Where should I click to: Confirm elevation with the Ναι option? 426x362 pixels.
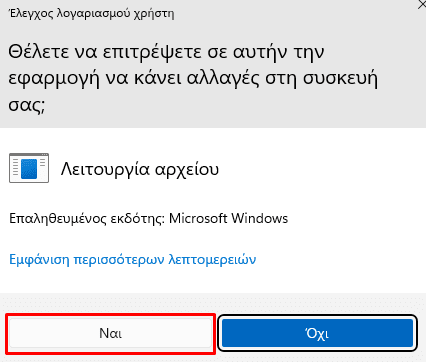coord(111,333)
